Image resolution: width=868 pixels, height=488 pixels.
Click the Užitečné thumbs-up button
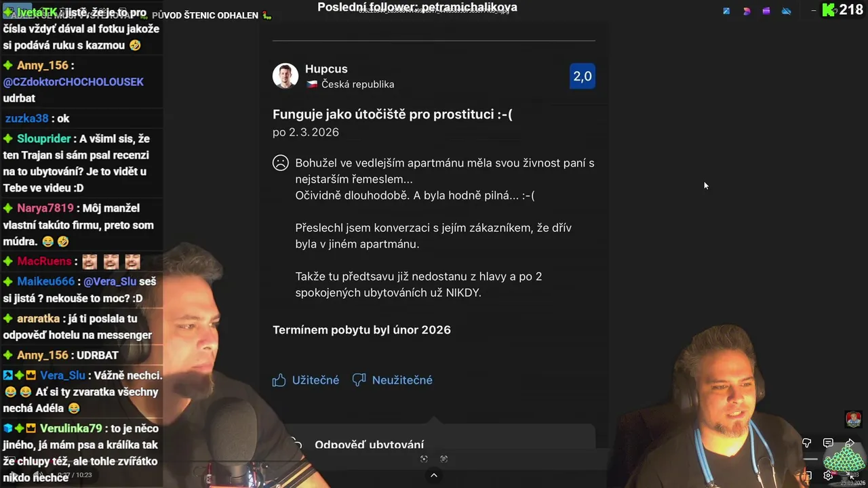coord(306,380)
